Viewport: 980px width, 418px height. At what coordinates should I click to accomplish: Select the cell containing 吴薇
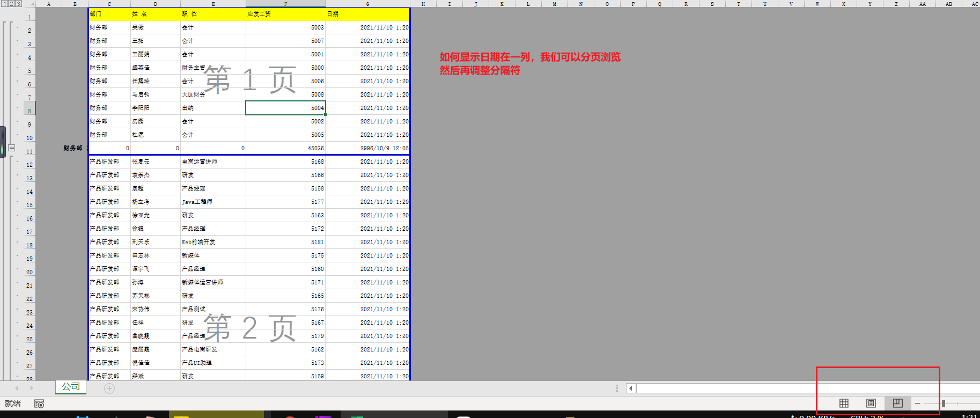tap(156, 27)
